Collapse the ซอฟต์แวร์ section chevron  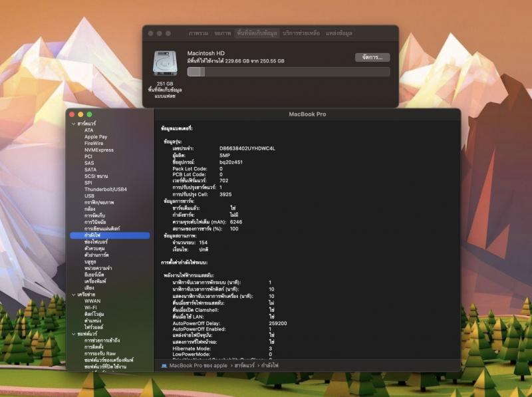click(74, 334)
